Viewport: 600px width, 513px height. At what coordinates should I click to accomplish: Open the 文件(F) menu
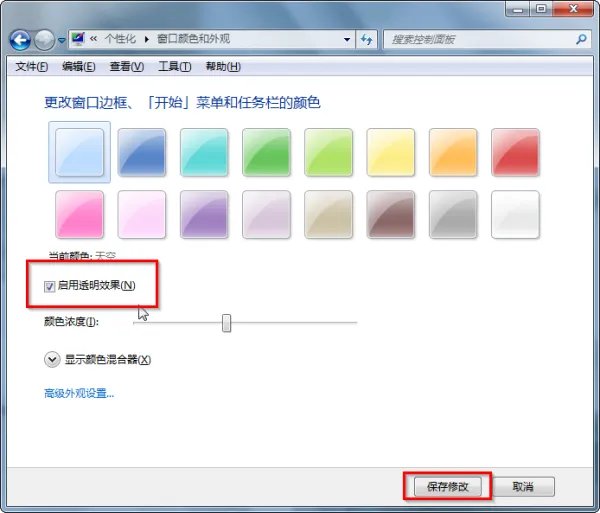coord(31,67)
